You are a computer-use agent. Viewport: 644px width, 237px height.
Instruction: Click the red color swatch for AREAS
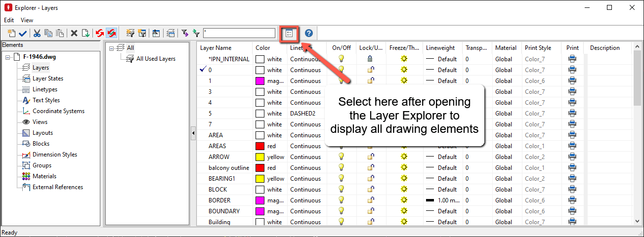coord(260,146)
